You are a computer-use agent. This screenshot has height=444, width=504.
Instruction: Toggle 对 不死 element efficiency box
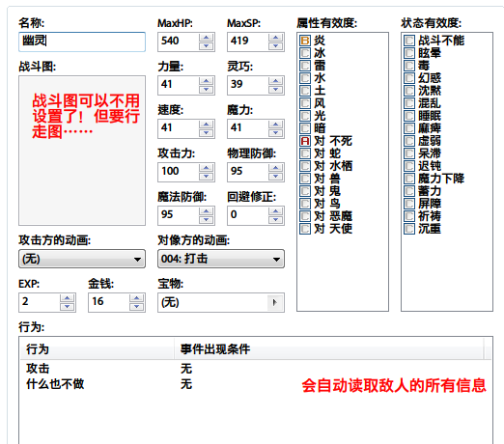[305, 141]
